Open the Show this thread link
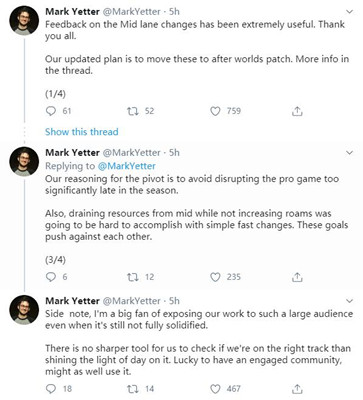Image resolution: width=363 pixels, height=400 pixels. 82,132
